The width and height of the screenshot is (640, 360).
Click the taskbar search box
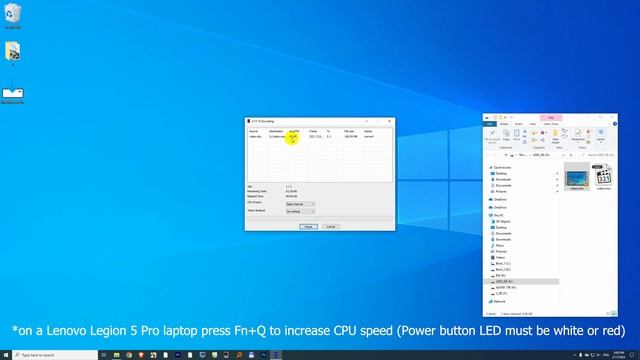(55, 355)
